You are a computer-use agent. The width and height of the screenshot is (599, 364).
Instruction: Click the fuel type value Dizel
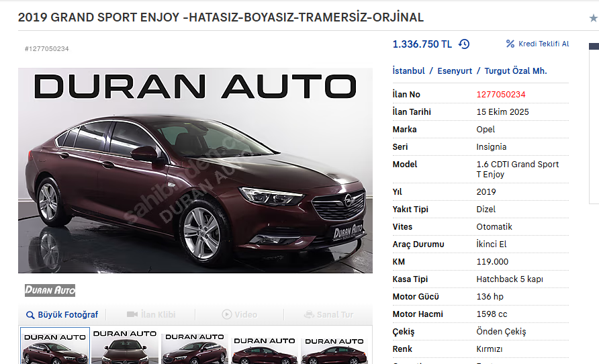[x=486, y=210]
